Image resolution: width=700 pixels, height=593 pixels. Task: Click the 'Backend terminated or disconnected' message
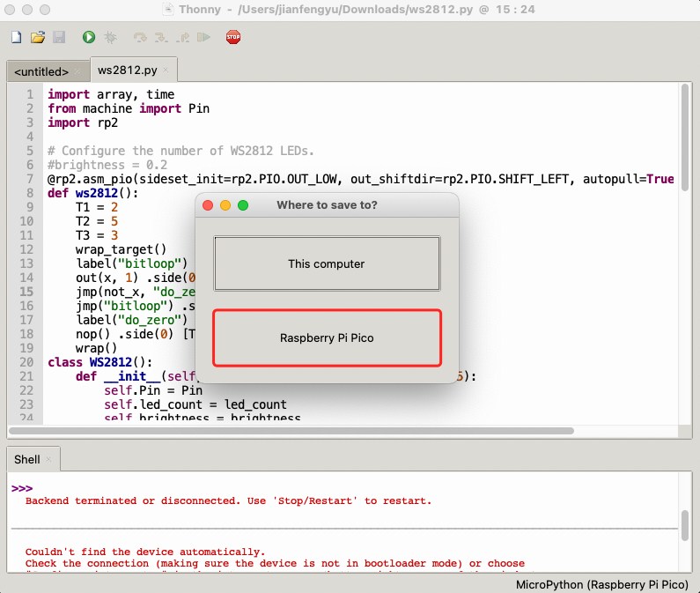[229, 500]
